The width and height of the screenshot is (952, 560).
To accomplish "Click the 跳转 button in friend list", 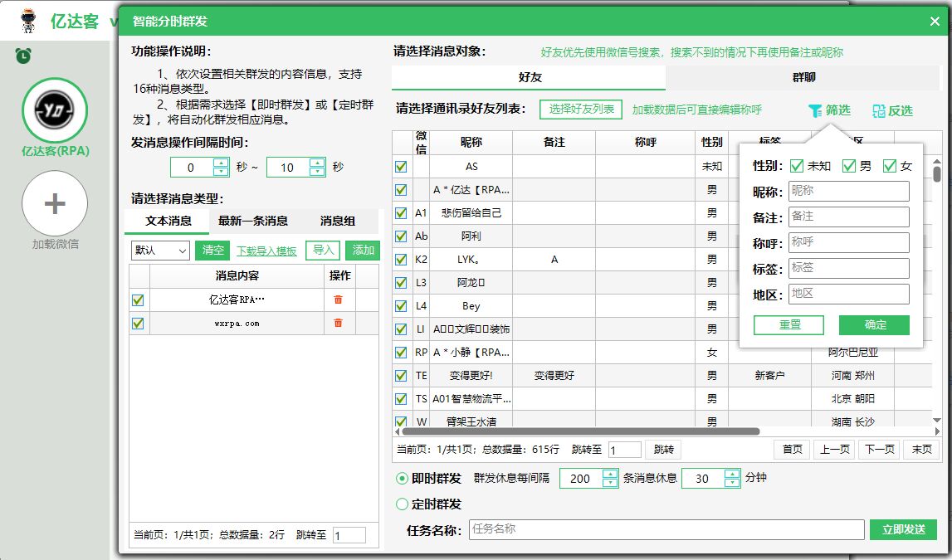I will (663, 450).
